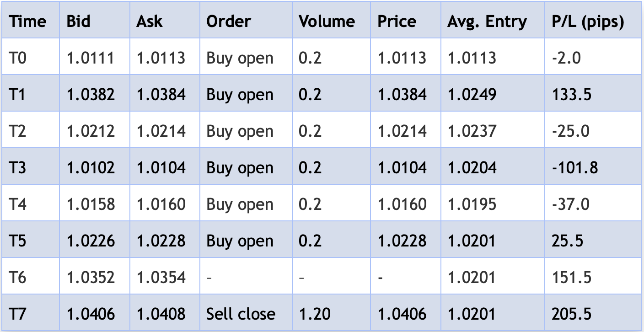The height and width of the screenshot is (332, 644).
Task: Select the 1.0195 average entry value
Action: (x=472, y=204)
